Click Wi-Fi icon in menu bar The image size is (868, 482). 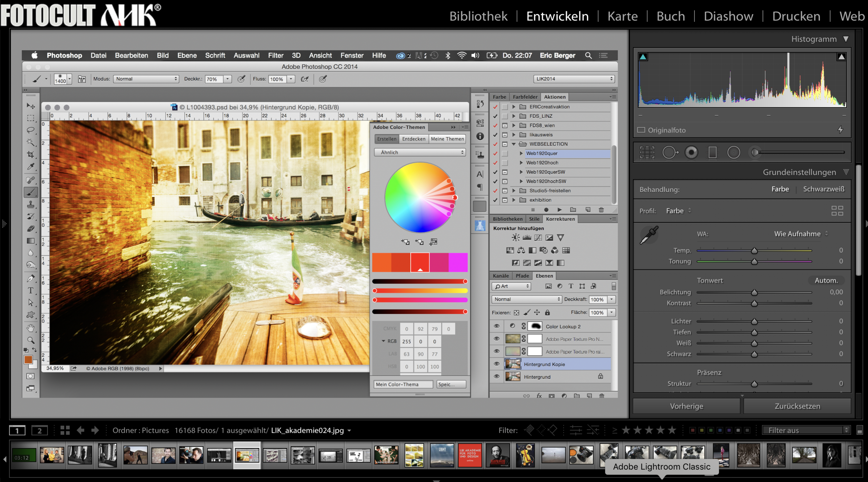[x=461, y=56]
